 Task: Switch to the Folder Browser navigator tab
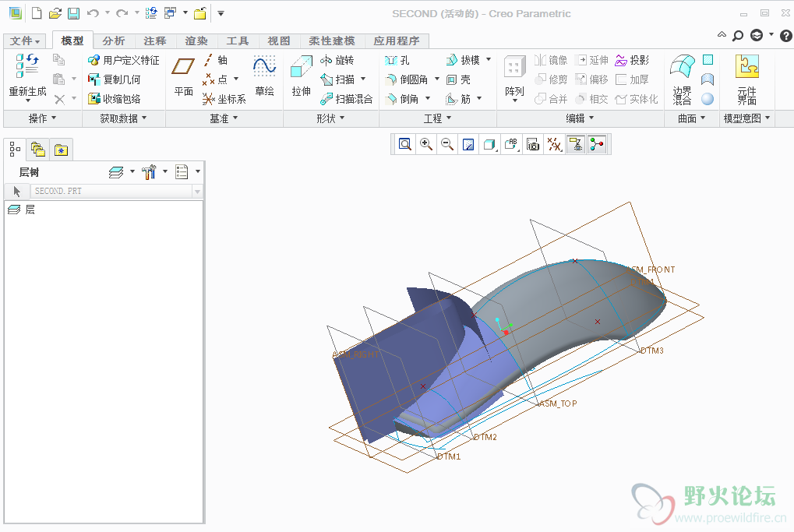click(38, 150)
